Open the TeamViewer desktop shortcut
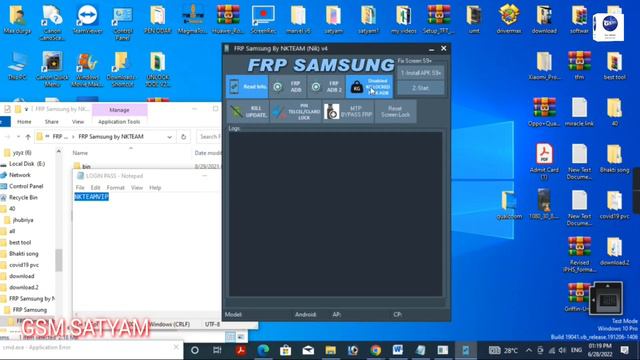Screen dimensions: 640x360 click(87, 19)
